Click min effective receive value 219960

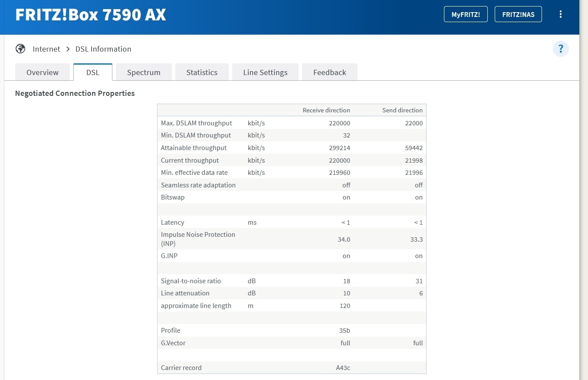[339, 173]
